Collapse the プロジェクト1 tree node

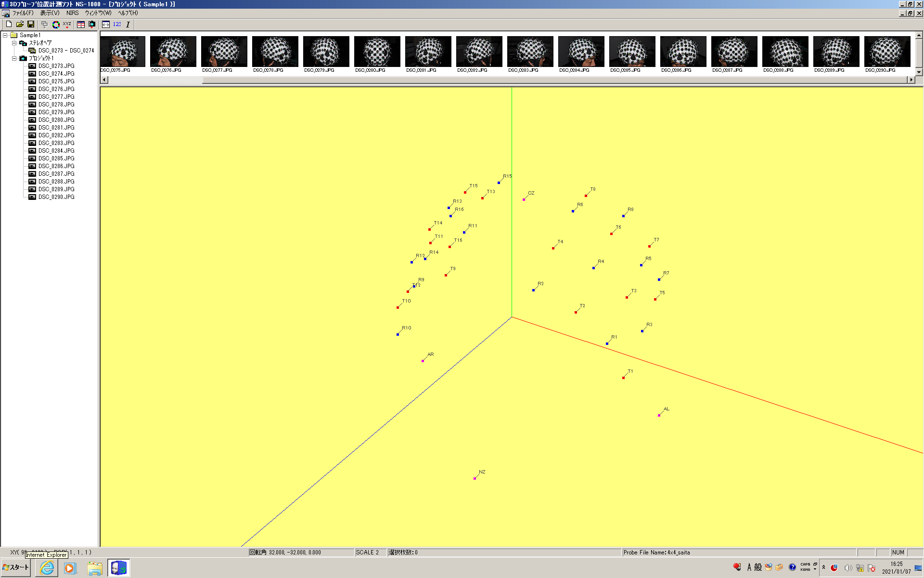[14, 58]
